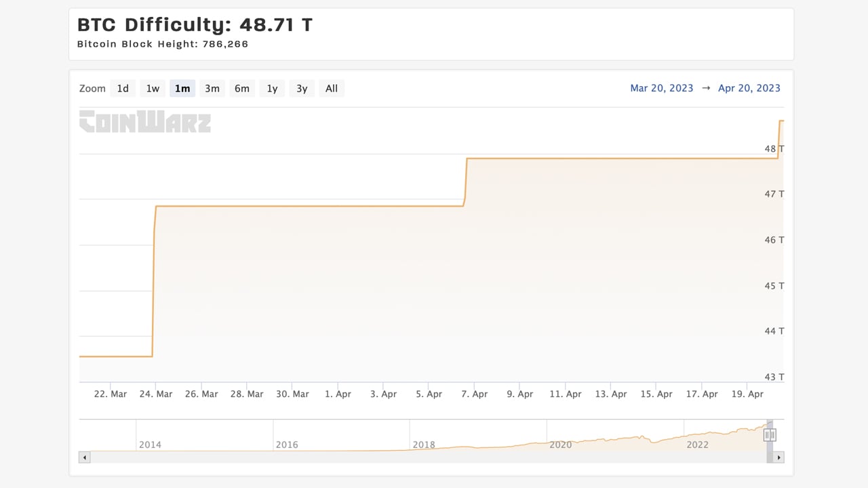Screen dimensions: 868x488
Task: Select the 1y zoom preset
Action: (x=272, y=88)
